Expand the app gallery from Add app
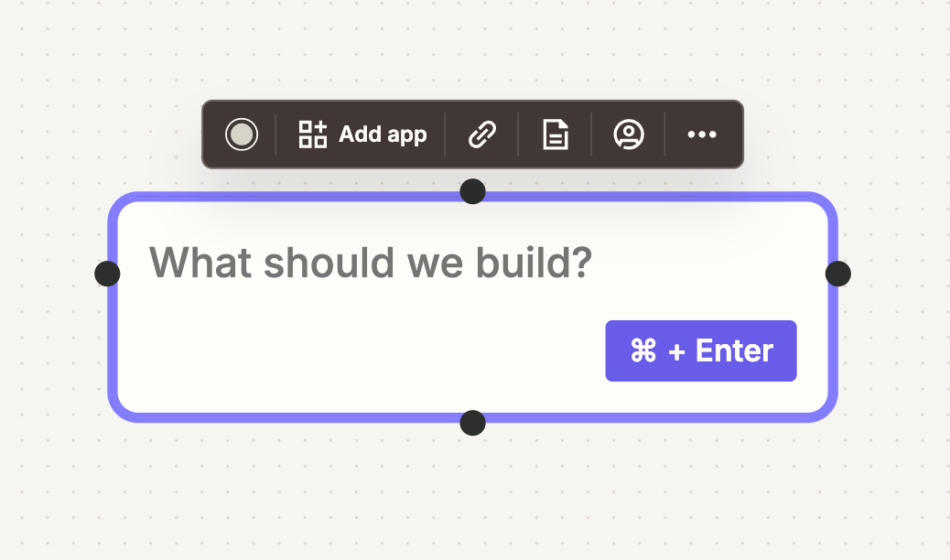 (311, 135)
